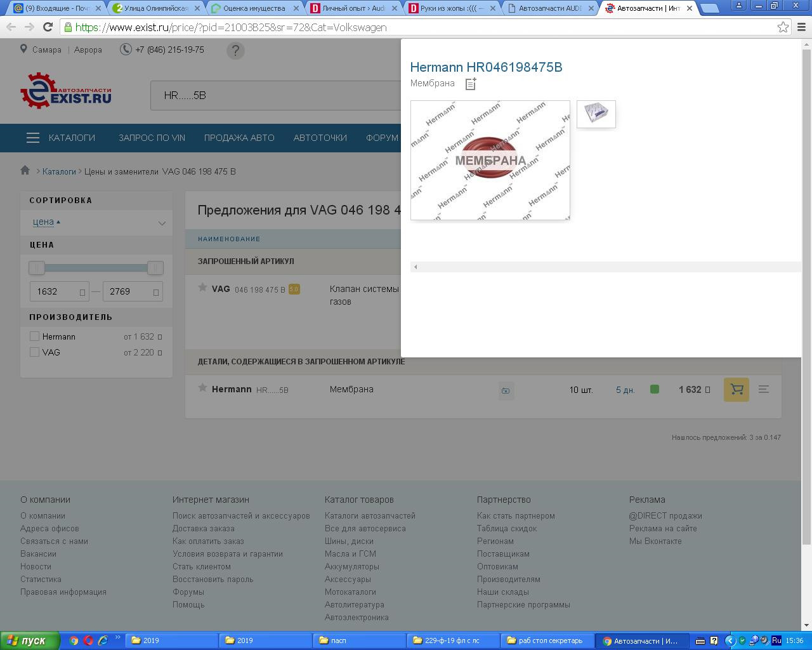Viewport: 812px width, 650px height.
Task: Click the phone icon in header
Action: (x=126, y=50)
